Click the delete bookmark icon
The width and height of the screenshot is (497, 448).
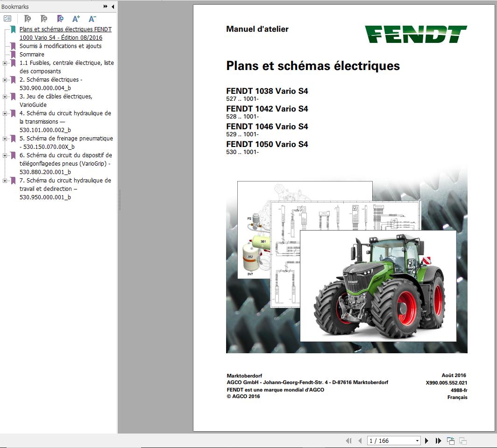pos(28,19)
